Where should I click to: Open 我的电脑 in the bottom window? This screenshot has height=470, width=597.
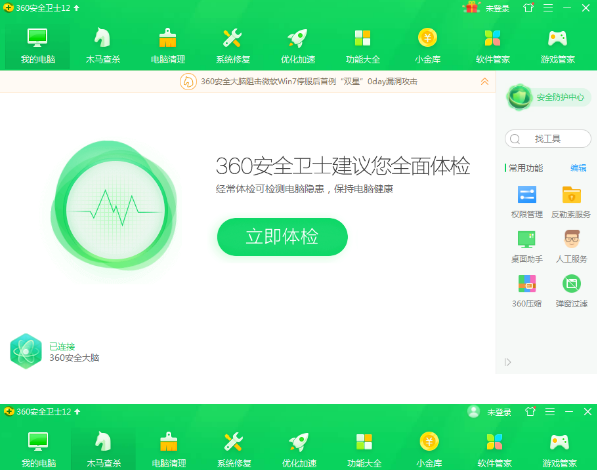click(38, 449)
